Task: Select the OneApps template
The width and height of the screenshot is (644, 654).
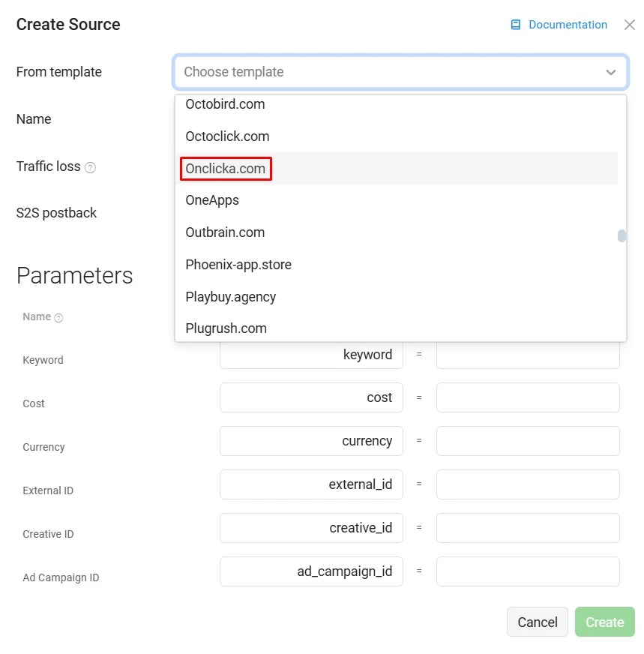Action: click(212, 200)
